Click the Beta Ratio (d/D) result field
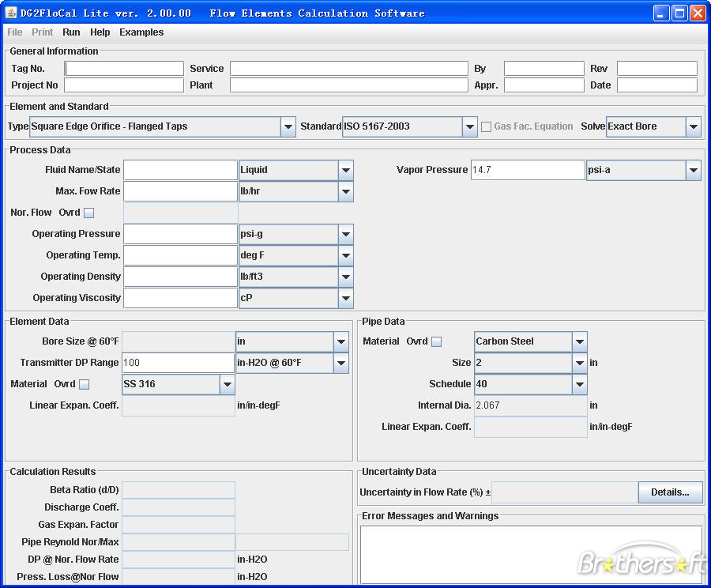Screen dimensions: 711x588 click(x=179, y=490)
